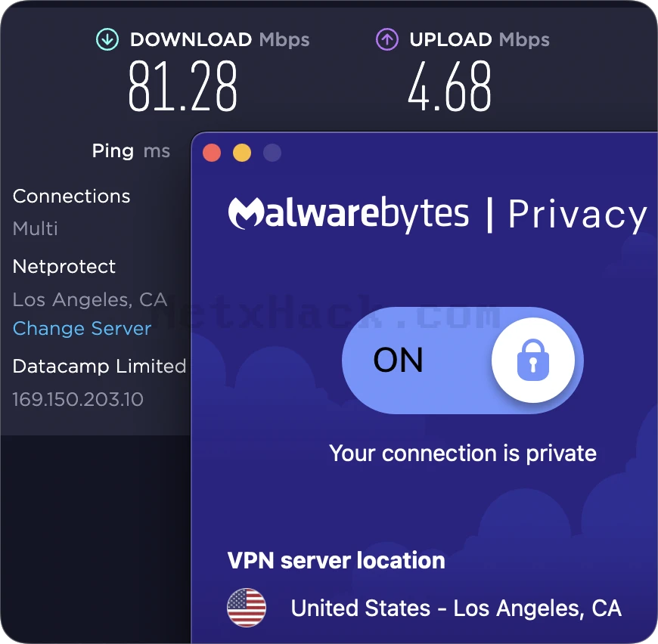Image resolution: width=658 pixels, height=644 pixels.
Task: Click the greyed-out zoom window button
Action: coord(272,153)
